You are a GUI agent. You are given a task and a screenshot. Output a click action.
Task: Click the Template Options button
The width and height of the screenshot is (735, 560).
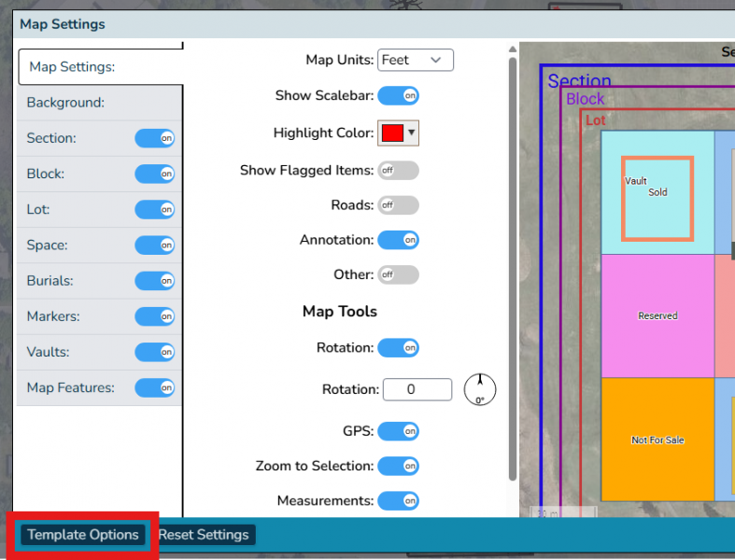pyautogui.click(x=82, y=535)
